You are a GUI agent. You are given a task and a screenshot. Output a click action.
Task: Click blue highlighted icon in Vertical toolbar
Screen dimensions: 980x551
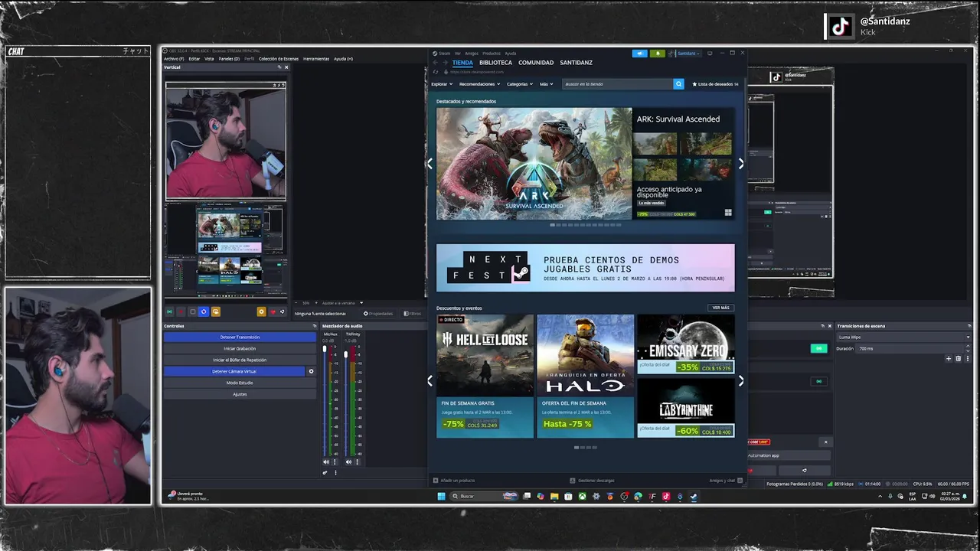(x=204, y=311)
